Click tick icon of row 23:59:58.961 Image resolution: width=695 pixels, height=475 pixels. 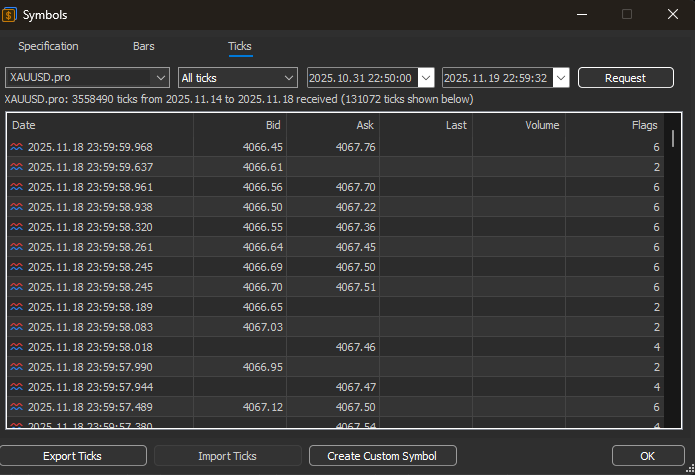16,187
